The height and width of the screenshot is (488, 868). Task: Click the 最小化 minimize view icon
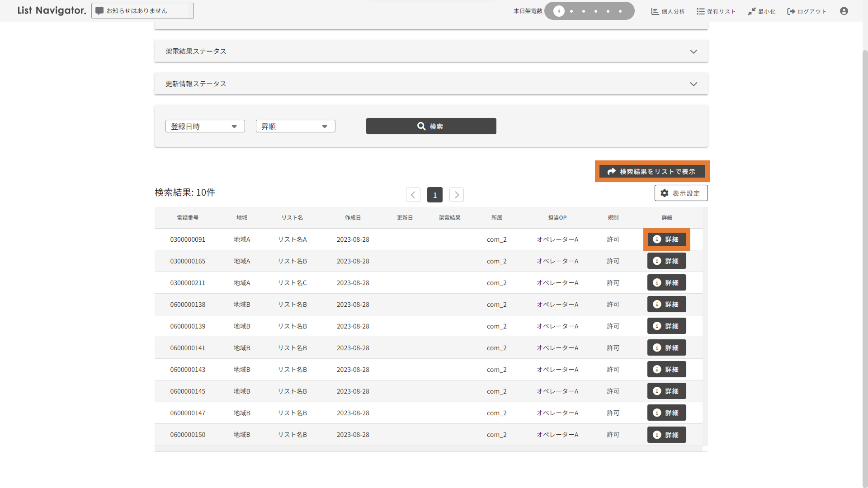[752, 11]
